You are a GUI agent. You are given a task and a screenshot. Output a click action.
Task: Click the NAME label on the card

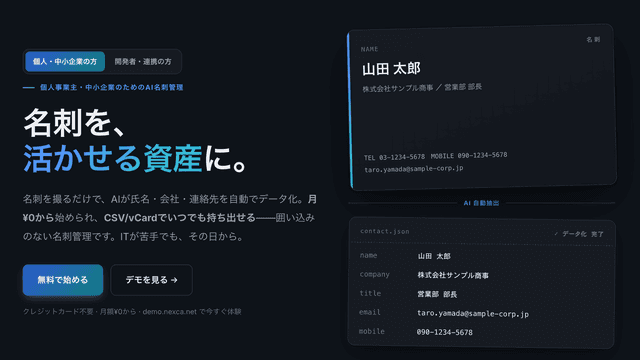pos(369,49)
